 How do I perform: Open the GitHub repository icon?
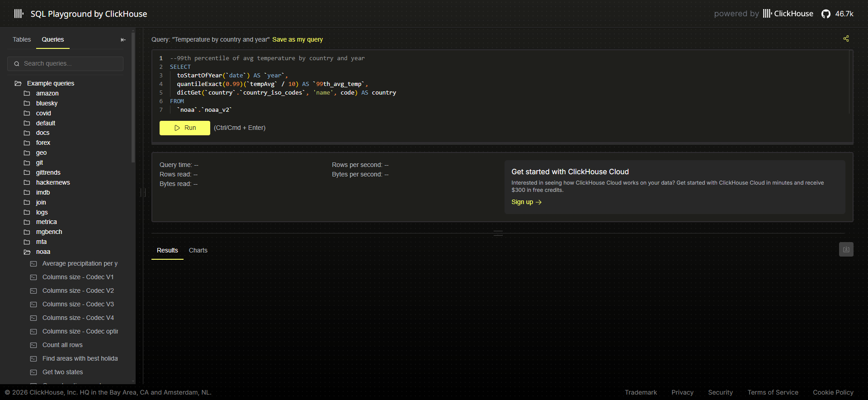(826, 14)
